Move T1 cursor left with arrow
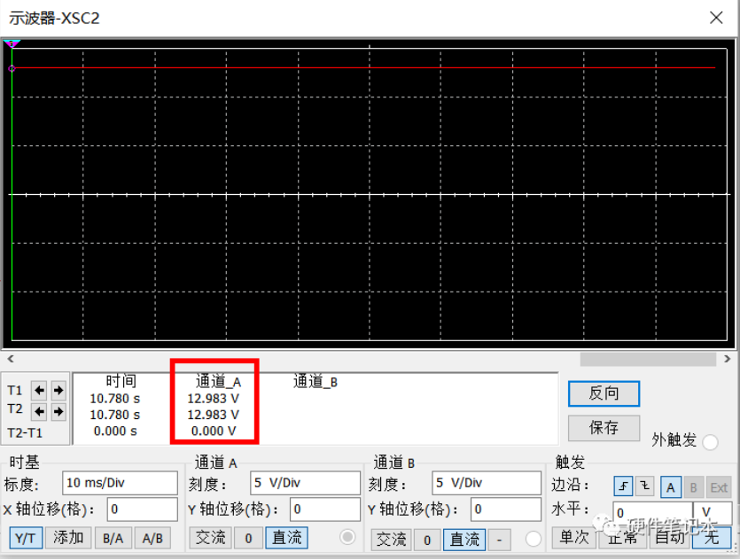Screen dimensions: 740x560 (x=39, y=391)
